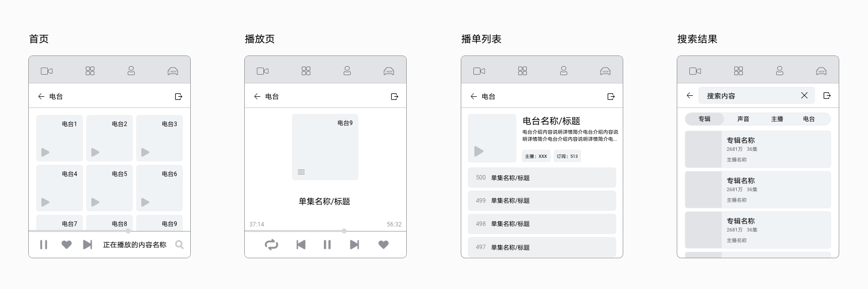The width and height of the screenshot is (868, 289).
Task: Tap the exit icon in 播单列表 header
Action: pyautogui.click(x=611, y=96)
